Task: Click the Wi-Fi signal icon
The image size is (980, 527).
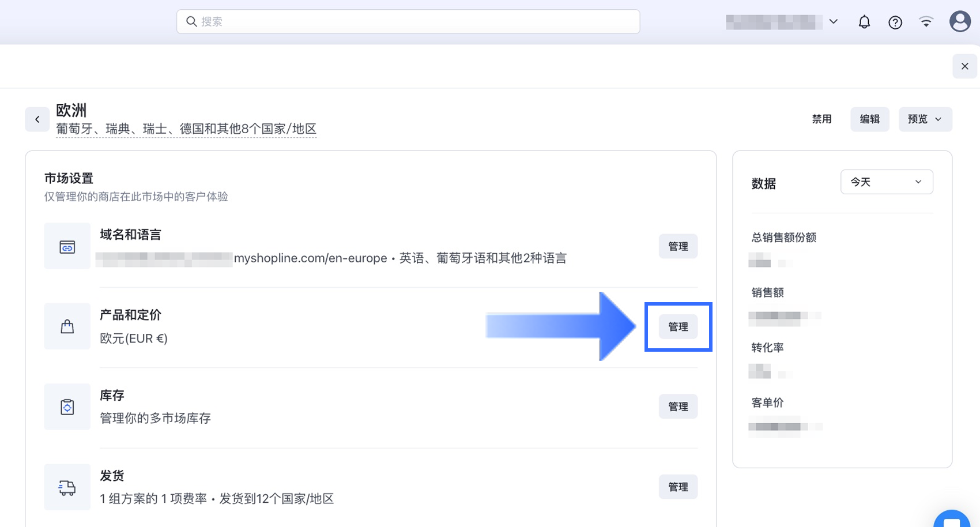Action: (x=926, y=22)
